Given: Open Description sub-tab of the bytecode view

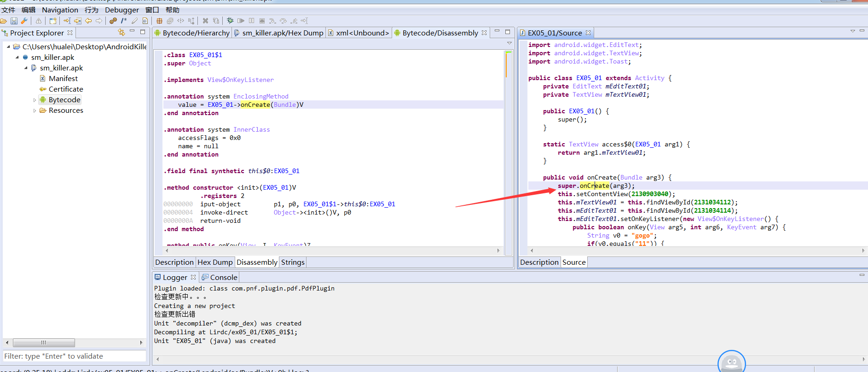Looking at the screenshot, I should (174, 262).
